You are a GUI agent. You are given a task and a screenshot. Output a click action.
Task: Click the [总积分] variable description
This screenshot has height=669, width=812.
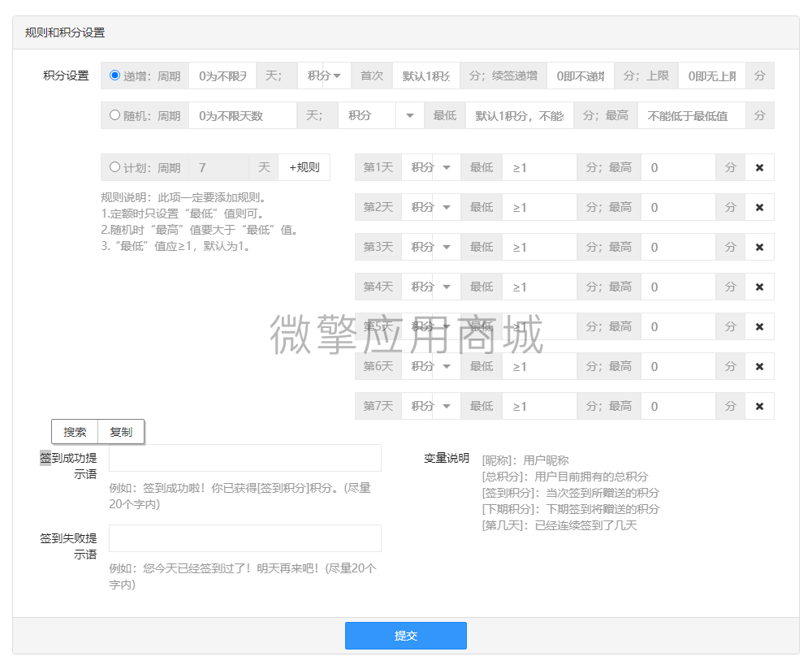pyautogui.click(x=565, y=477)
